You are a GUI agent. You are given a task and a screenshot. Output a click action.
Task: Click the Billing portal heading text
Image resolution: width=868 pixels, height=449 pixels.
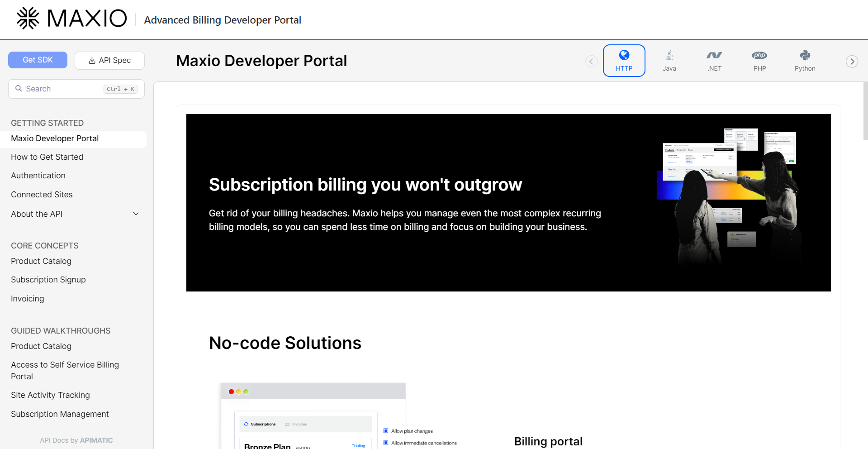point(548,441)
